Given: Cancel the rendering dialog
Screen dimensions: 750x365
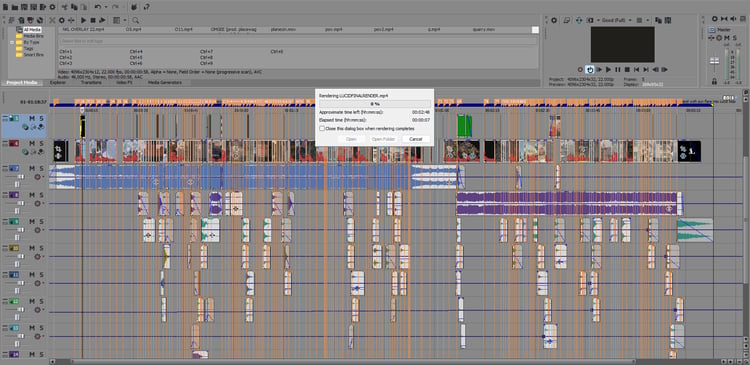Looking at the screenshot, I should click(416, 139).
